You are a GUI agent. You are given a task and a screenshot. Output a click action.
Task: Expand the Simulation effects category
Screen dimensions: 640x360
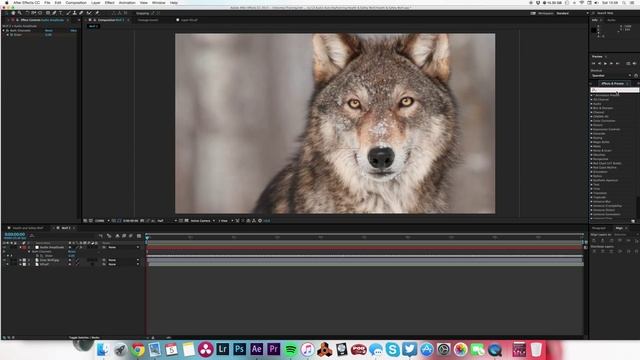tap(591, 172)
